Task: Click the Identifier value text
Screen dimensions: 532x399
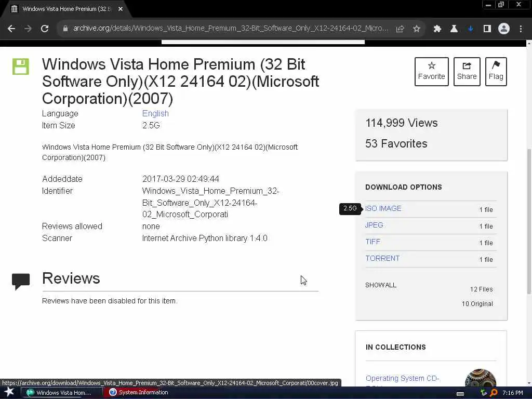Action: coord(210,203)
